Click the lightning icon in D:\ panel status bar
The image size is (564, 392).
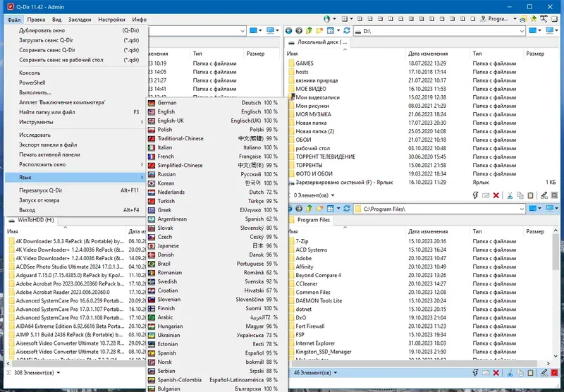coord(475,195)
